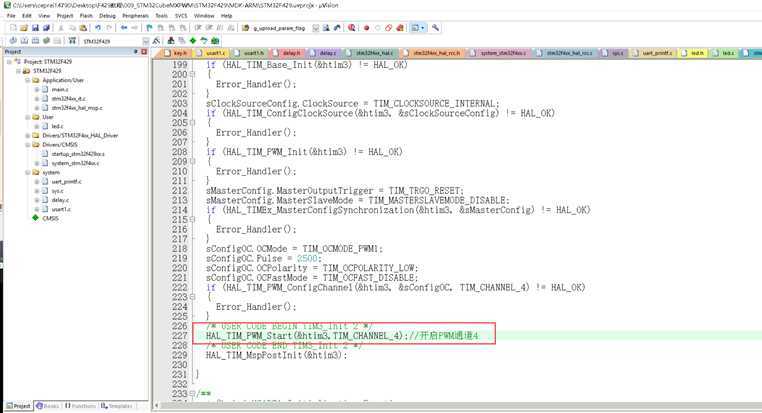Screen dimensions: 762x413
Task: Click the Insert/Remove Bookmark flag icon
Action: click(x=149, y=28)
